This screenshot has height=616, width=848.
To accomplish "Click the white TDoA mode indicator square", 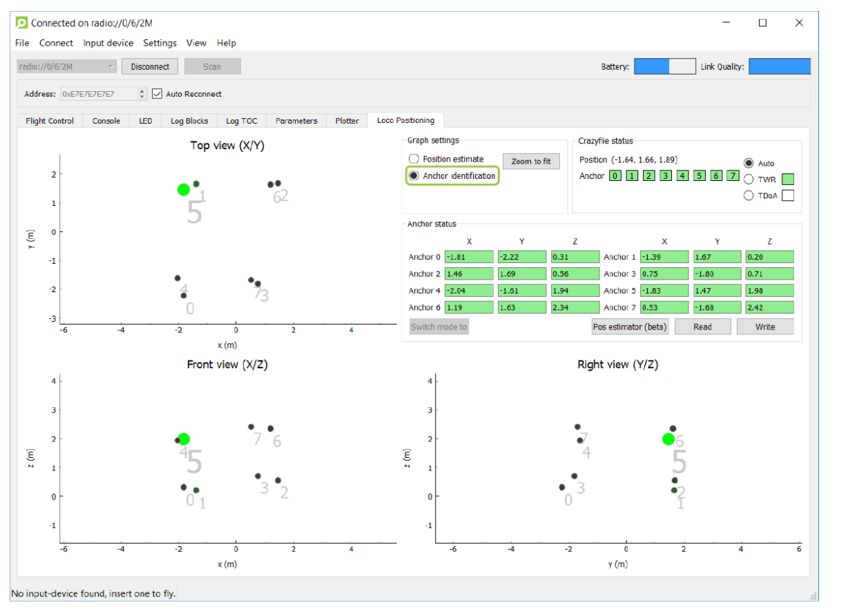I will [787, 195].
